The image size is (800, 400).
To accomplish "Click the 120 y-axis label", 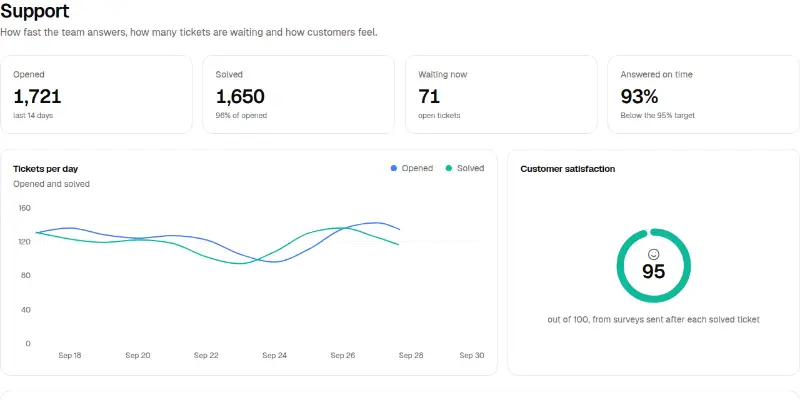I will tap(24, 241).
